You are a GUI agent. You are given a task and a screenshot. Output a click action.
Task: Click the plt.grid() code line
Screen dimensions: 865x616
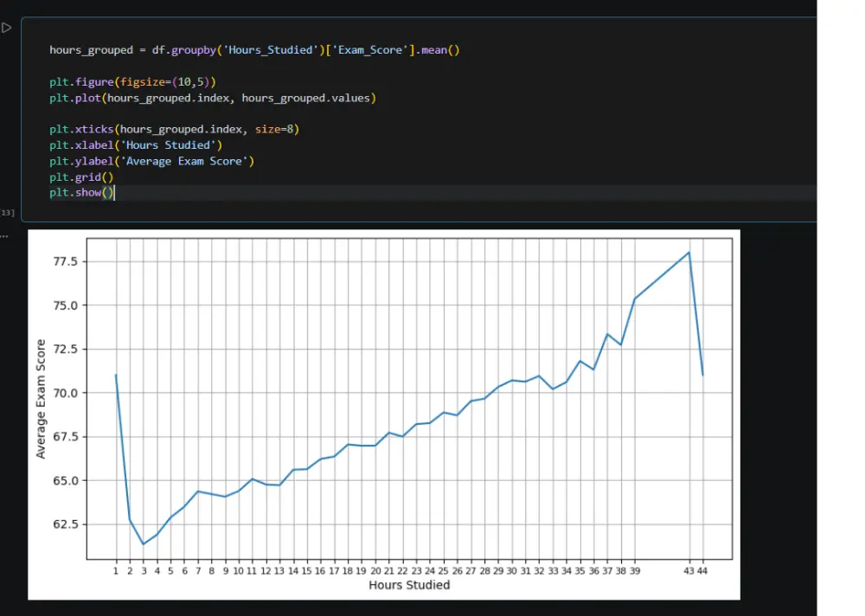coord(81,177)
